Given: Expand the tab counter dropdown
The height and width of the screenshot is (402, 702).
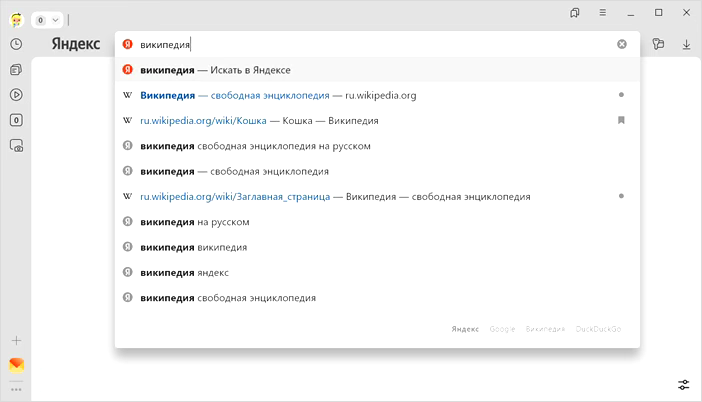Looking at the screenshot, I should coord(55,19).
